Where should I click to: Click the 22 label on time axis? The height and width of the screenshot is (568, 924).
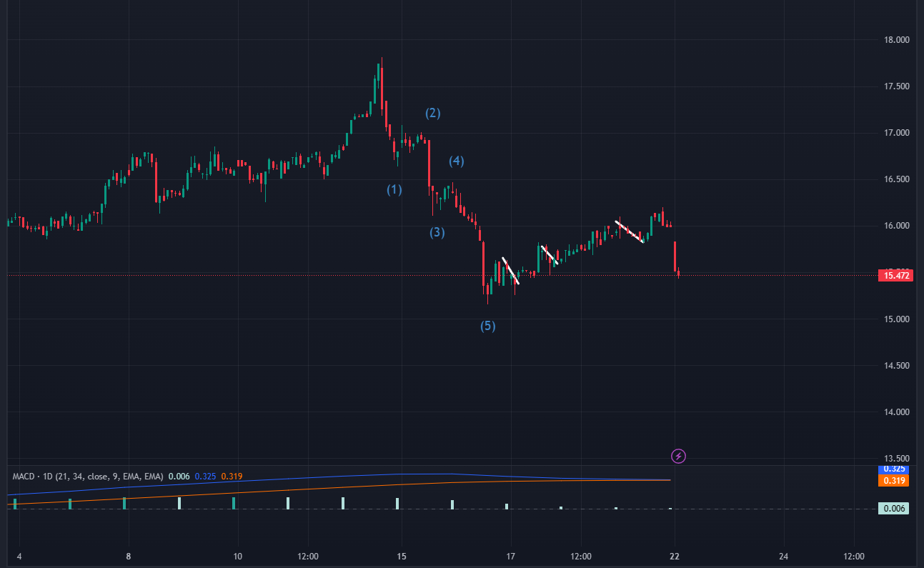(673, 555)
